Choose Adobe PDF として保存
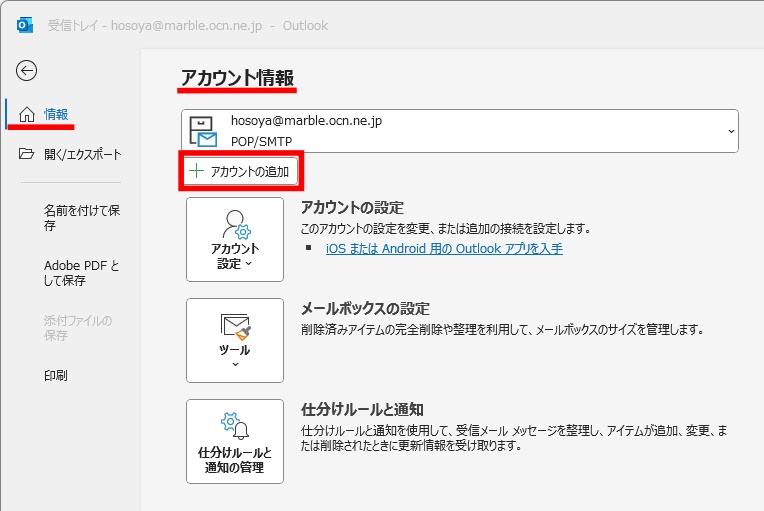This screenshot has height=511, width=764. (82, 273)
